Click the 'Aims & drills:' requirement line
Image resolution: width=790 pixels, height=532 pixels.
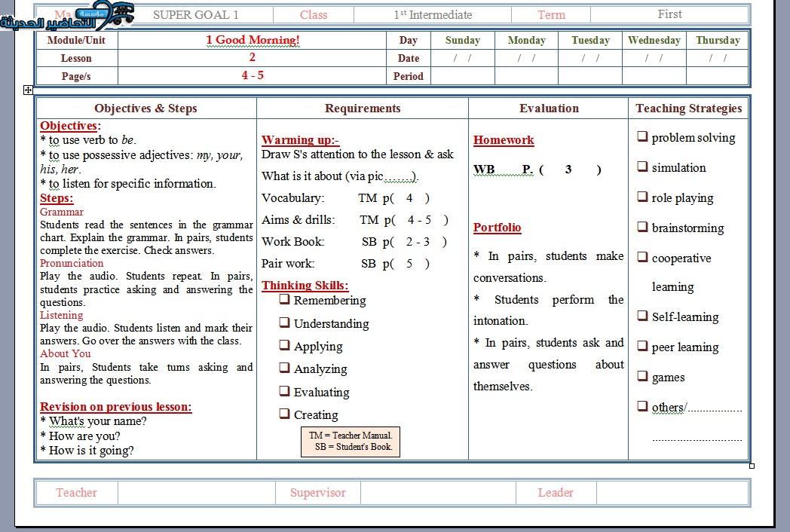pos(355,219)
